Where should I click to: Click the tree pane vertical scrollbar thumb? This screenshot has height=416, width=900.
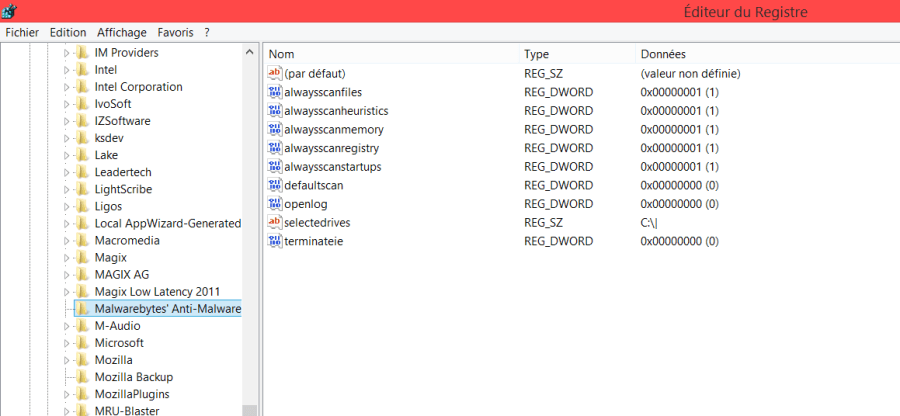tap(250, 410)
